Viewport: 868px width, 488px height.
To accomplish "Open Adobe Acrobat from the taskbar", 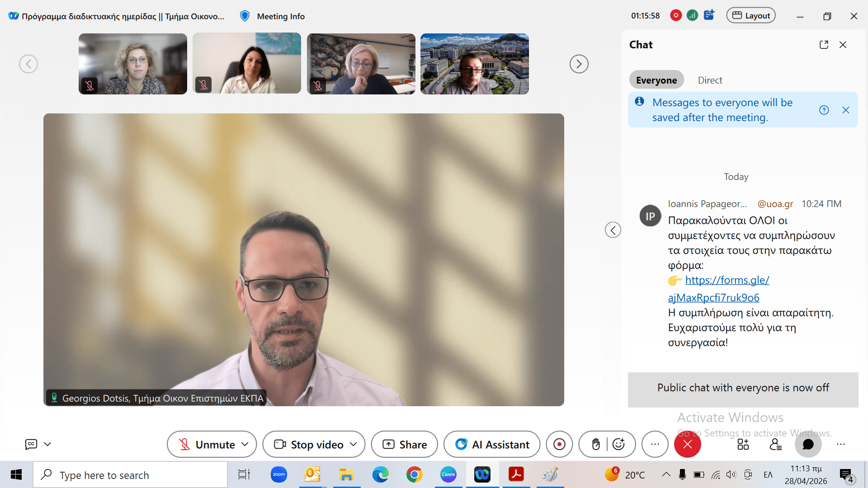I will (516, 474).
